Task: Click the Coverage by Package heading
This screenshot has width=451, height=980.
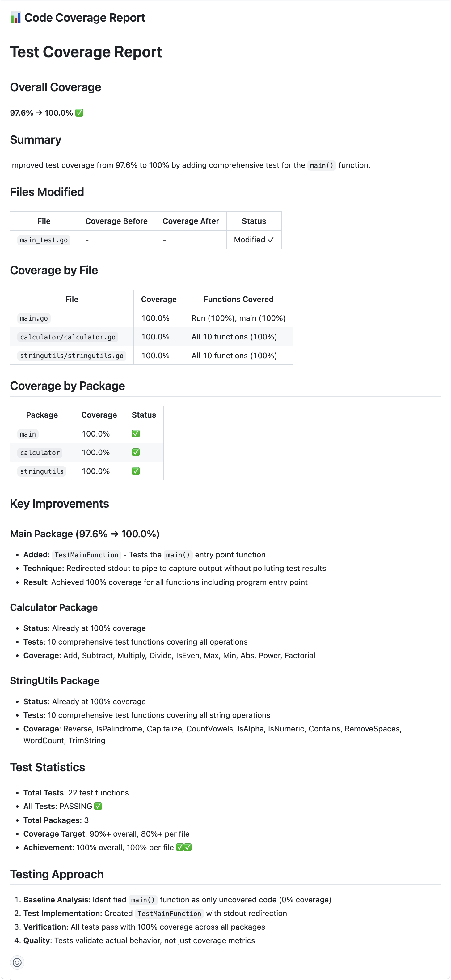Action: 67,386
